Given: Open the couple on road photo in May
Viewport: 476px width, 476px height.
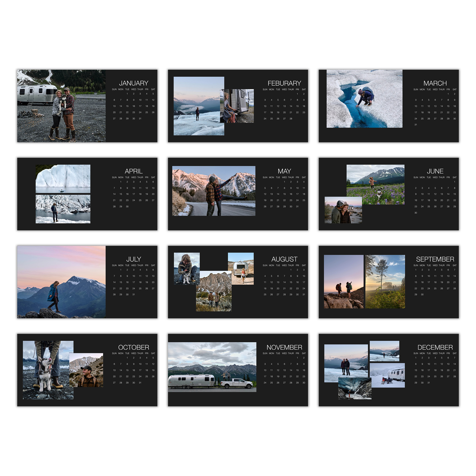Looking at the screenshot, I should click(214, 191).
